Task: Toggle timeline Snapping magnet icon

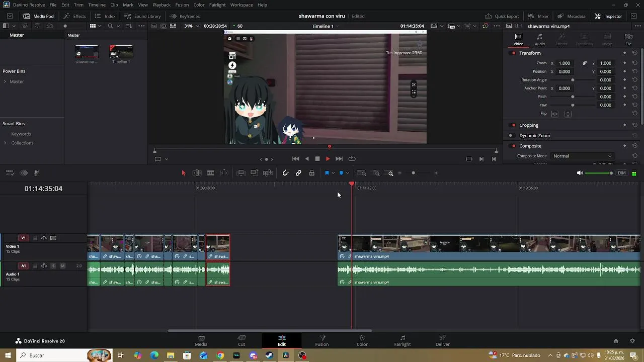Action: [285, 173]
